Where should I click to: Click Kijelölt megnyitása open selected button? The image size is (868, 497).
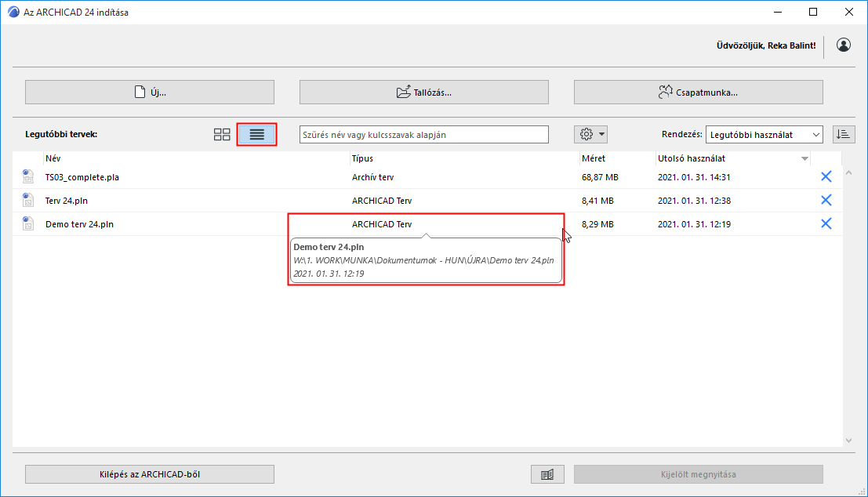click(698, 474)
